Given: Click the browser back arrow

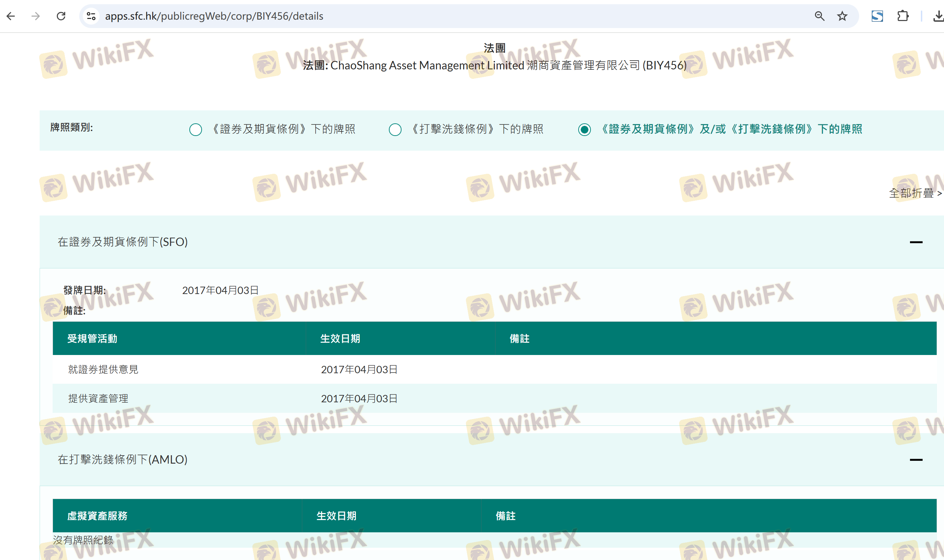Looking at the screenshot, I should pyautogui.click(x=11, y=16).
